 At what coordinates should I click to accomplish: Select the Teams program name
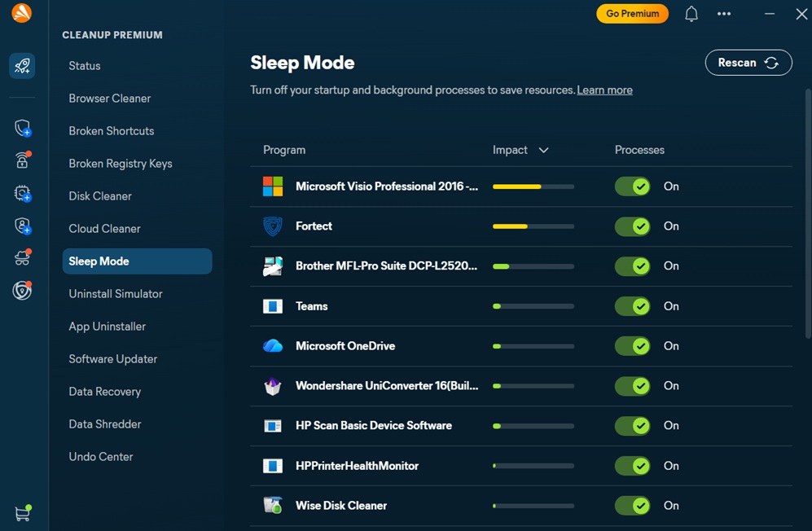point(312,306)
